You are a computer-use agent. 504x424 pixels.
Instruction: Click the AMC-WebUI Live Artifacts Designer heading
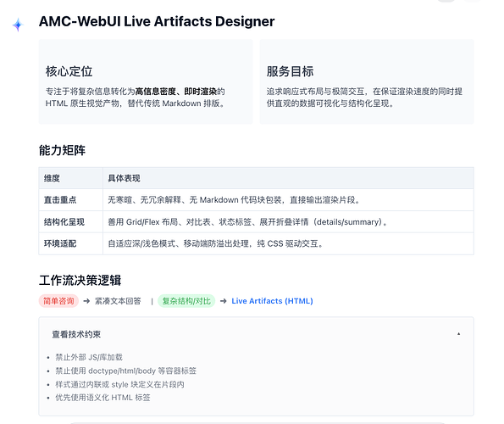(157, 21)
